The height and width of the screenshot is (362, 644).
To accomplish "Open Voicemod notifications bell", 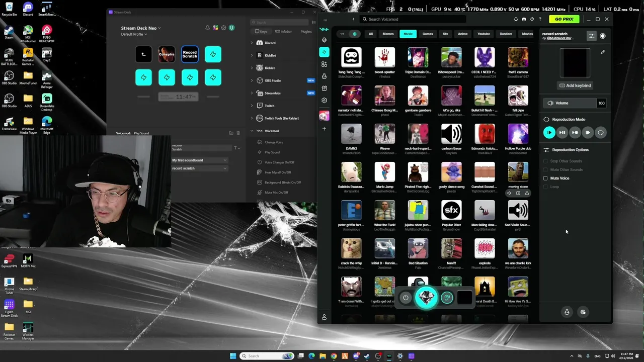I will (516, 19).
